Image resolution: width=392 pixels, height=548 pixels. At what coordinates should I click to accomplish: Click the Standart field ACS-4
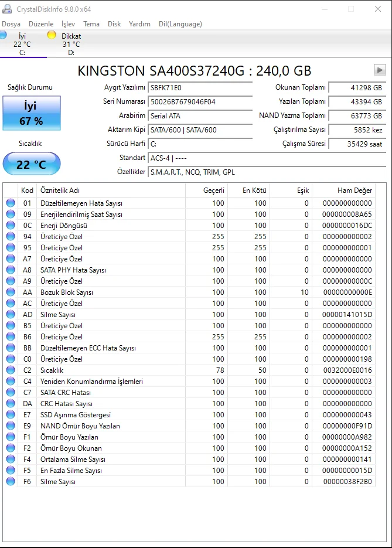click(267, 158)
